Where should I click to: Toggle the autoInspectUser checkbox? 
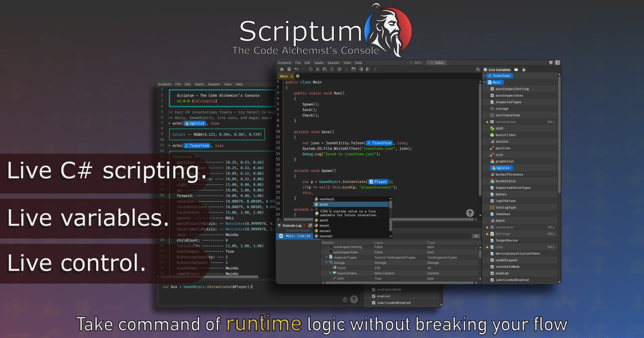[492, 95]
